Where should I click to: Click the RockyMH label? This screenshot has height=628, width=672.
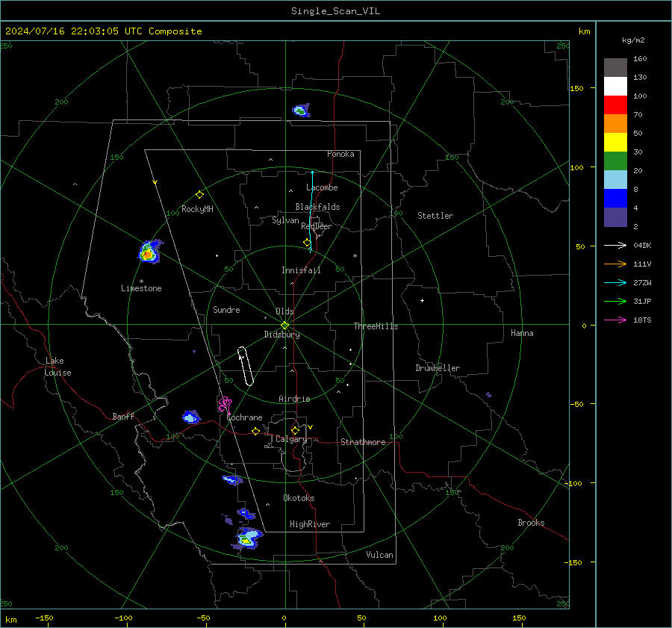[197, 209]
